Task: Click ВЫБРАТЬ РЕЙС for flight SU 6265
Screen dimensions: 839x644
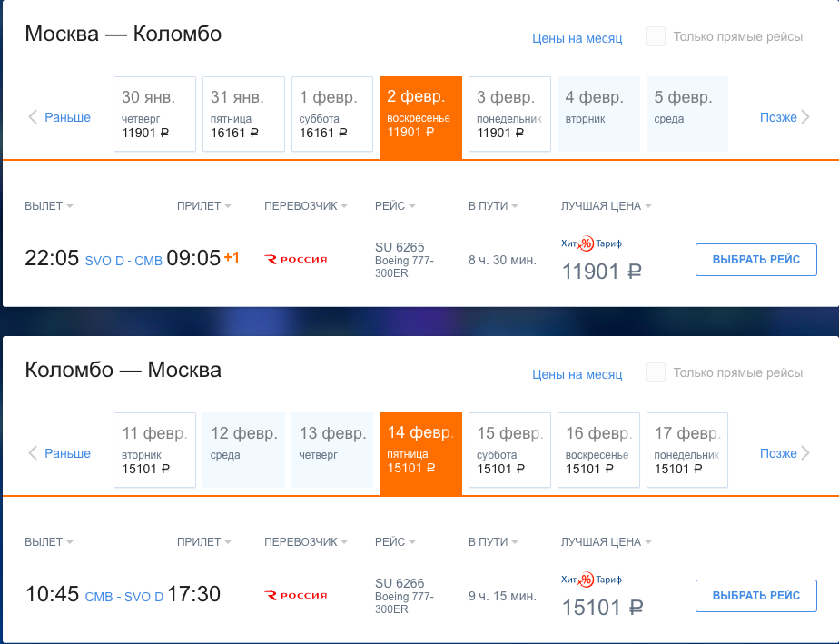Action: click(756, 260)
